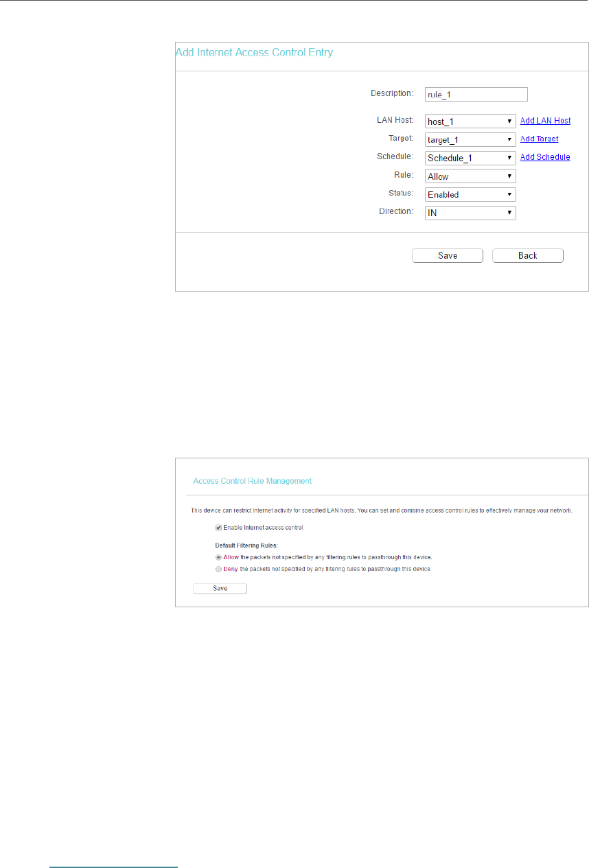Open the Target dropdown showing target_1
This screenshot has width=589, height=868.
(x=470, y=140)
